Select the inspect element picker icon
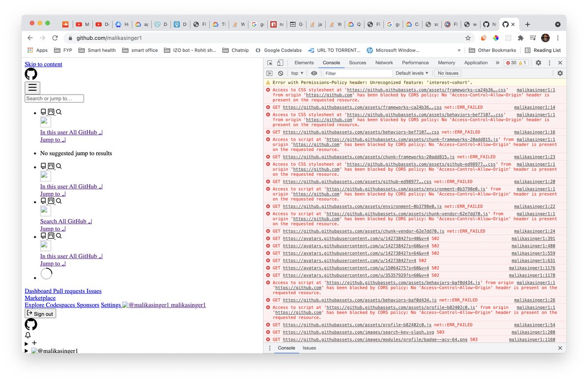 tap(270, 63)
